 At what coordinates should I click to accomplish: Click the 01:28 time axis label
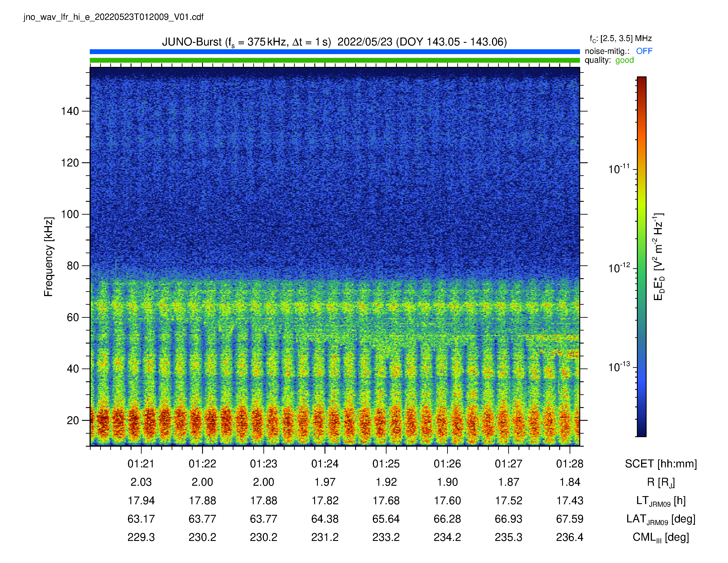pyautogui.click(x=570, y=464)
